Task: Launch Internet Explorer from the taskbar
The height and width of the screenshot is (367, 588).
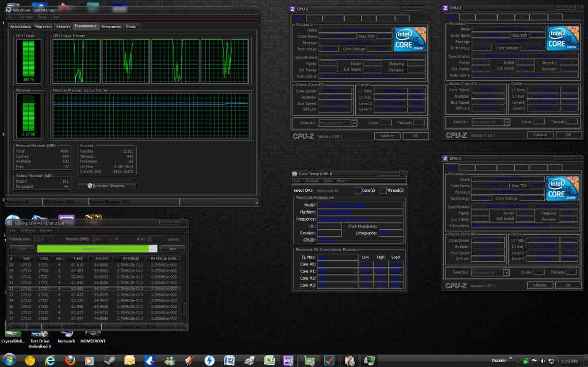Action: (50, 361)
